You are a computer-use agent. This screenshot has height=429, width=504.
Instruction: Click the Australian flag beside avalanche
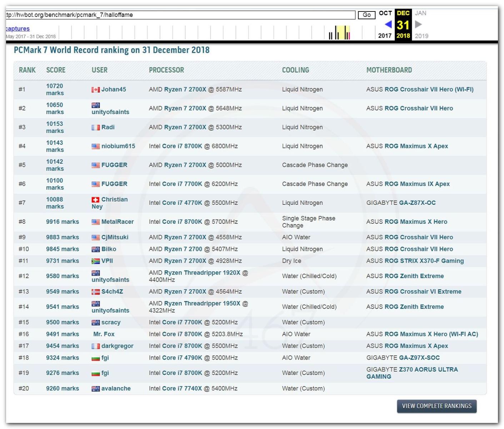pyautogui.click(x=95, y=389)
